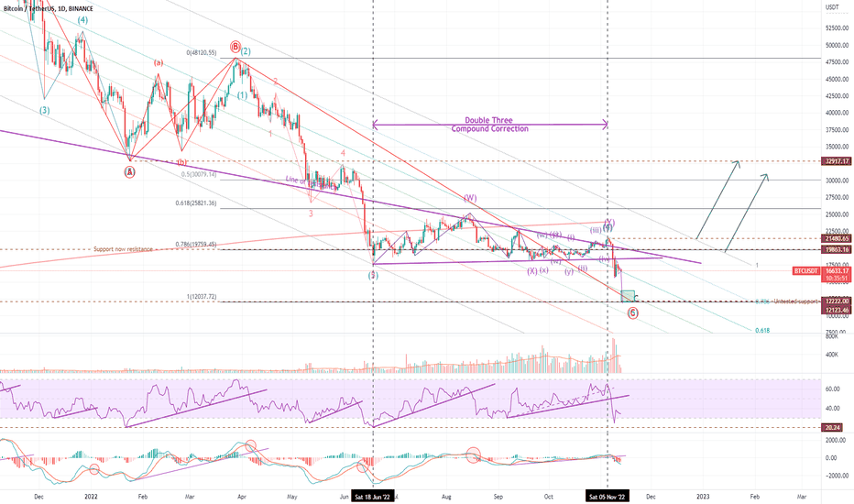
Task: Select the circled A wave label
Action: tap(130, 172)
